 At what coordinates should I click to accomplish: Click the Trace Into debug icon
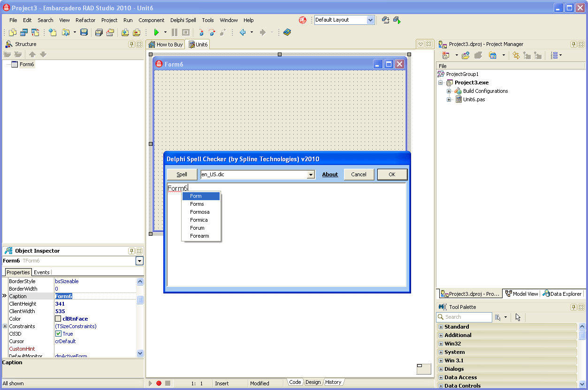201,32
